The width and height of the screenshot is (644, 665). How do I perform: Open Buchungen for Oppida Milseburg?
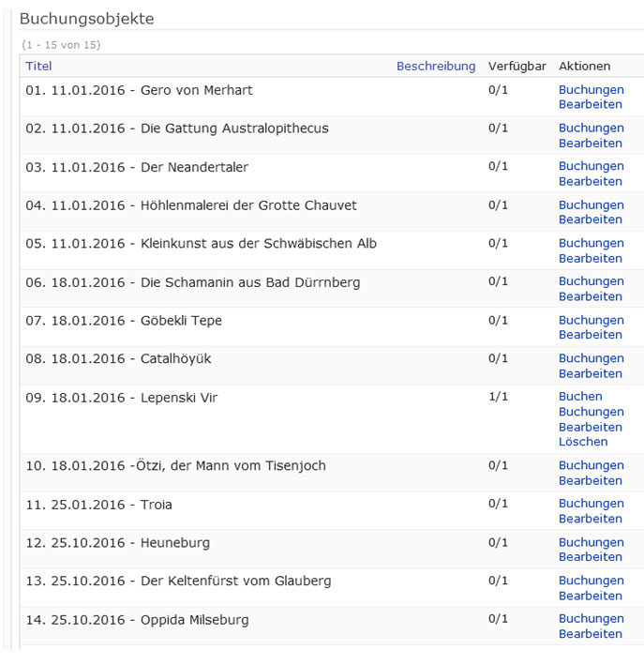591,619
